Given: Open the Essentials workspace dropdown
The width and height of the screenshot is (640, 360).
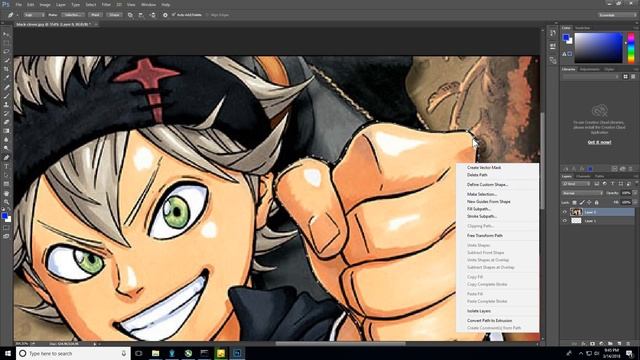Looking at the screenshot, I should click(617, 15).
